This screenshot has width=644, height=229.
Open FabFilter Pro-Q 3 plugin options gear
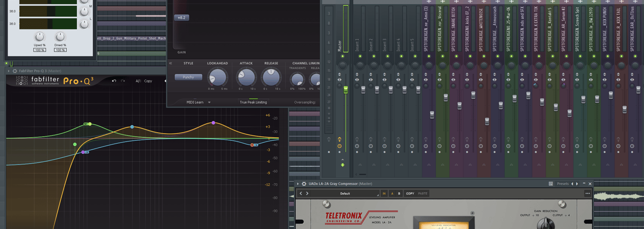pyautogui.click(x=15, y=71)
